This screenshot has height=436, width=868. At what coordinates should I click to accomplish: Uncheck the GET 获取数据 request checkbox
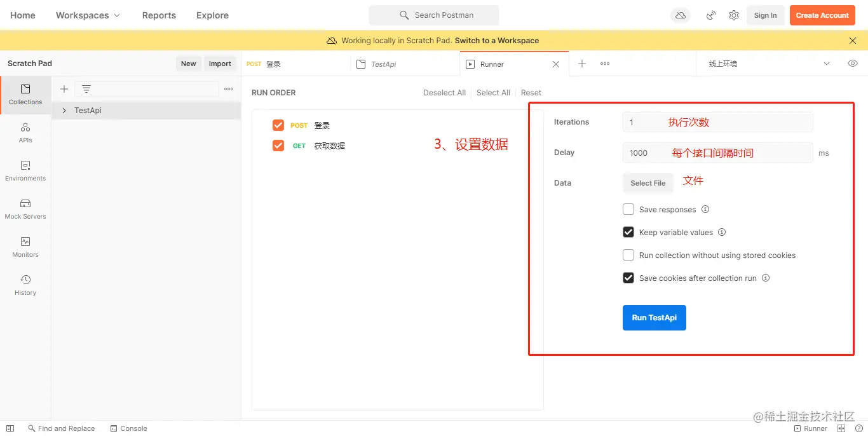point(278,146)
